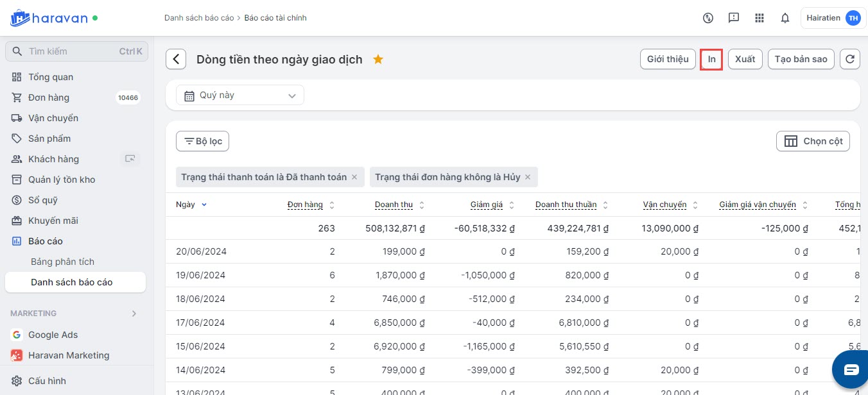This screenshot has height=395, width=868.
Task: Click the Tạo bản sao button
Action: 801,59
